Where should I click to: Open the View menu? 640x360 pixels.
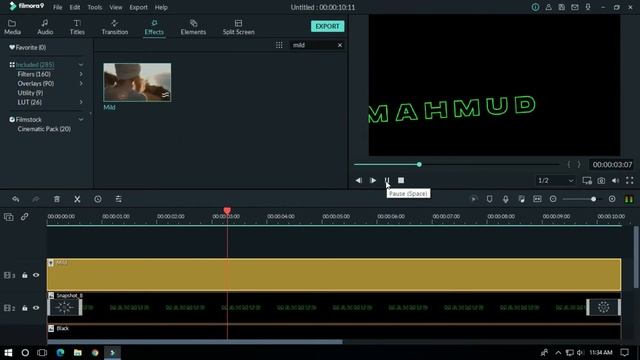click(116, 7)
